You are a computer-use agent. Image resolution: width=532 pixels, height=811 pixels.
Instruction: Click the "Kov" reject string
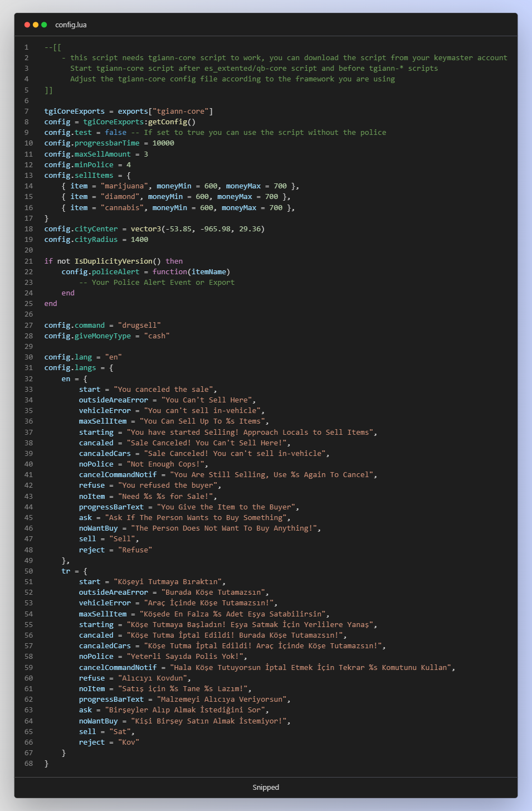pyautogui.click(x=128, y=742)
